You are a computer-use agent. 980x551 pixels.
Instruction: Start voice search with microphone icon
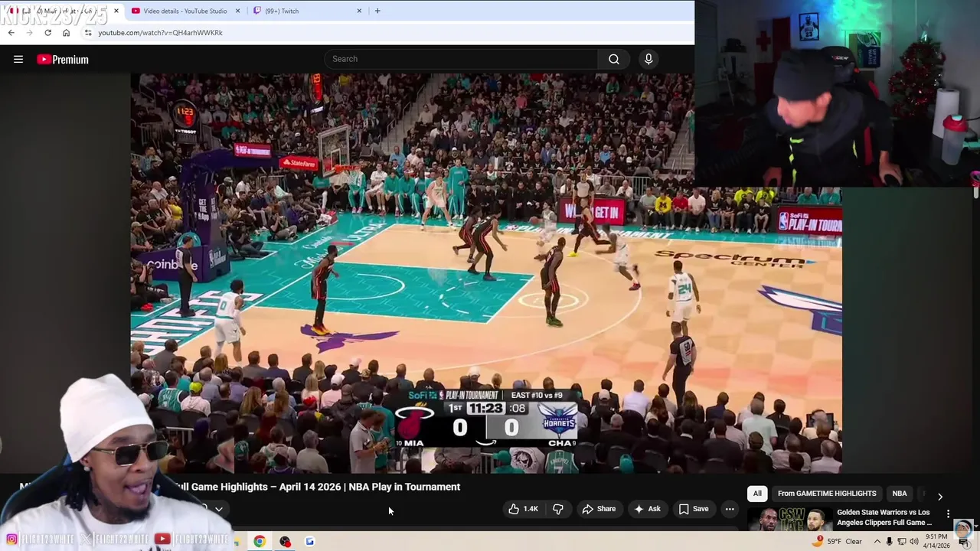tap(648, 59)
